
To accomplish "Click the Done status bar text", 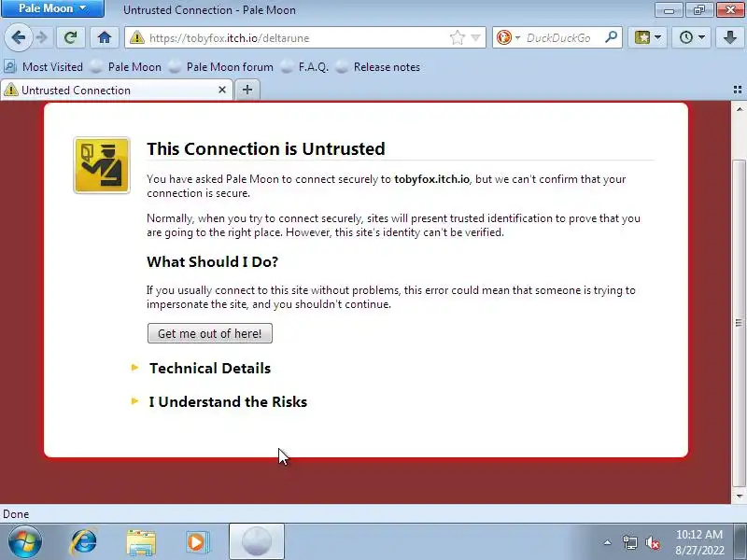I will (x=16, y=514).
